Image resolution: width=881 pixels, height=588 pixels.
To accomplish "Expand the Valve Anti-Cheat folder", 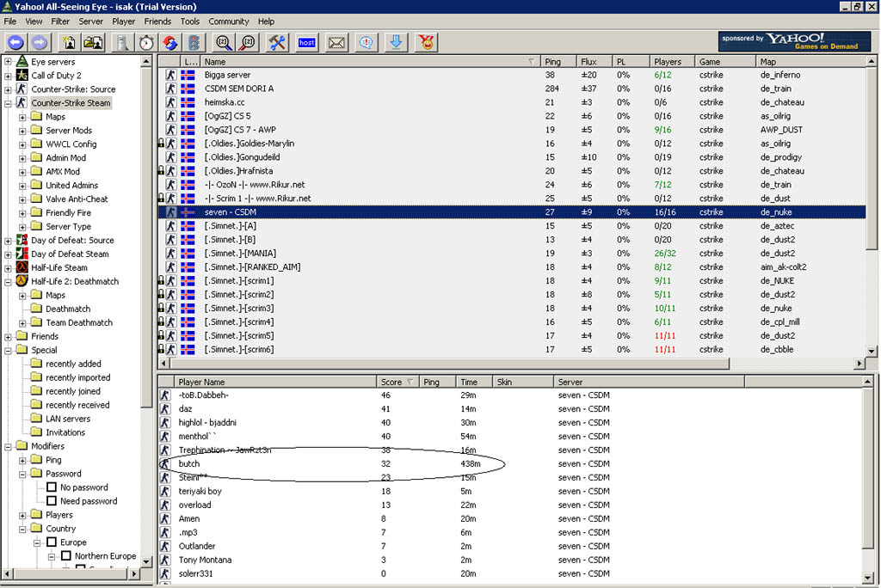I will pyautogui.click(x=22, y=199).
